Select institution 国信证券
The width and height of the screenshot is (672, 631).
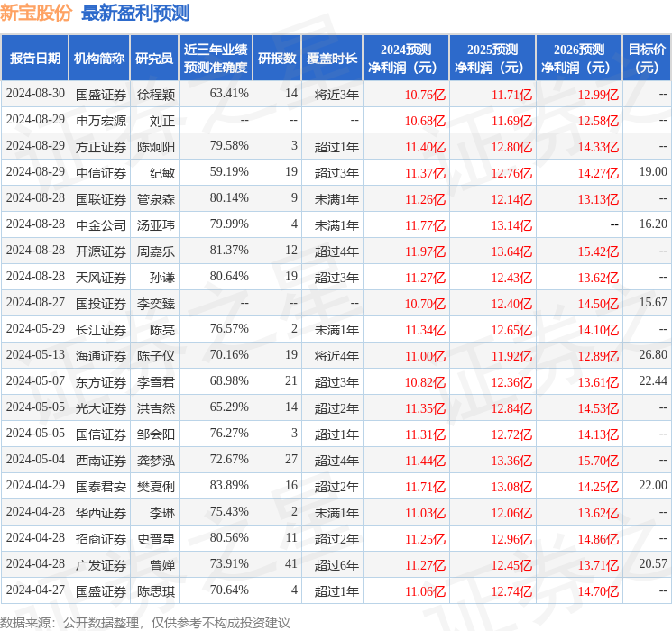pyautogui.click(x=101, y=434)
